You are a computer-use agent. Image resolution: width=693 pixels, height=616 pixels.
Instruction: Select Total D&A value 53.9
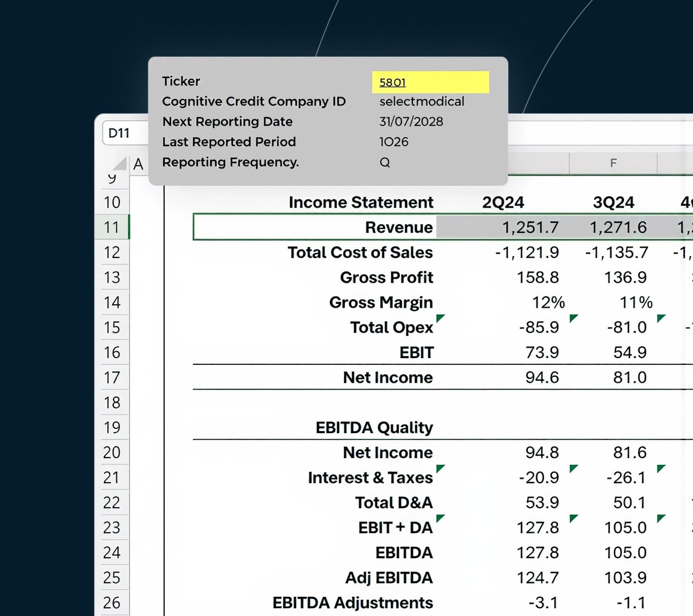pos(542,502)
